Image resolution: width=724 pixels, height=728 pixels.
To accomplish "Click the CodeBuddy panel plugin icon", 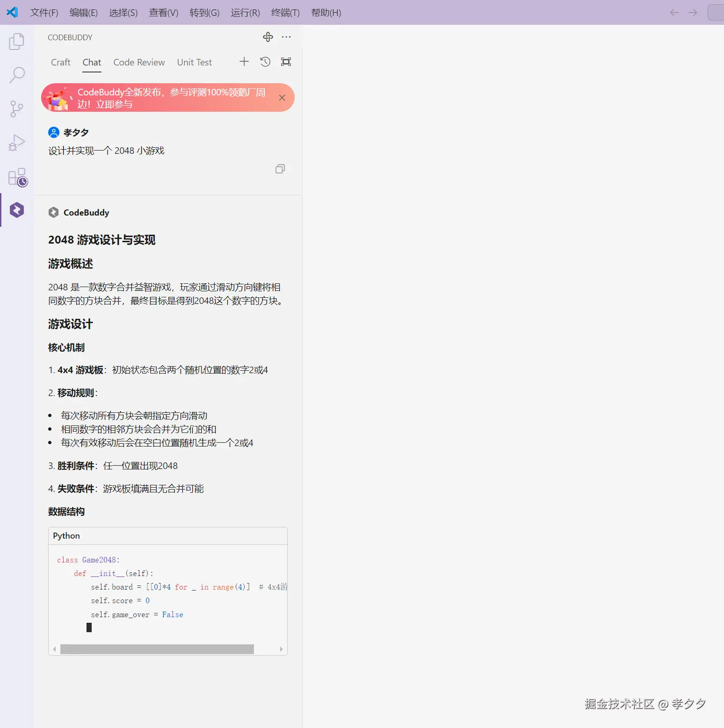I will click(268, 37).
